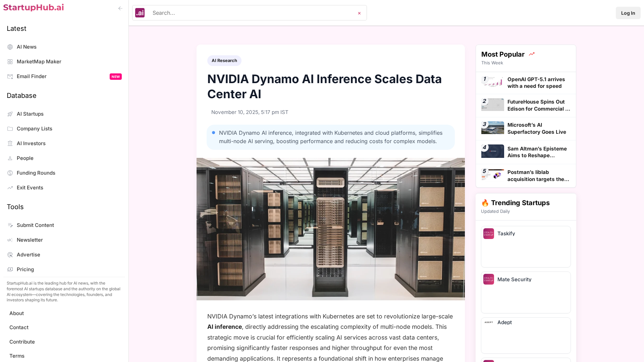
Task: Click the .ai logo in search bar
Action: (140, 13)
